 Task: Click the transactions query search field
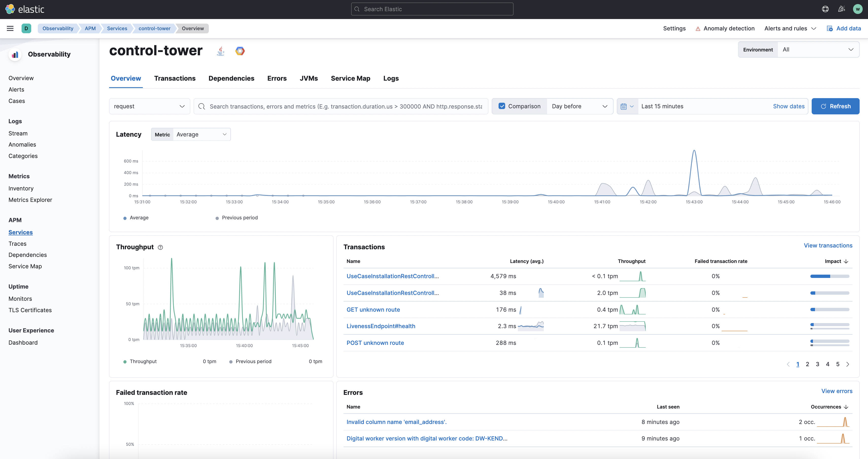point(341,107)
